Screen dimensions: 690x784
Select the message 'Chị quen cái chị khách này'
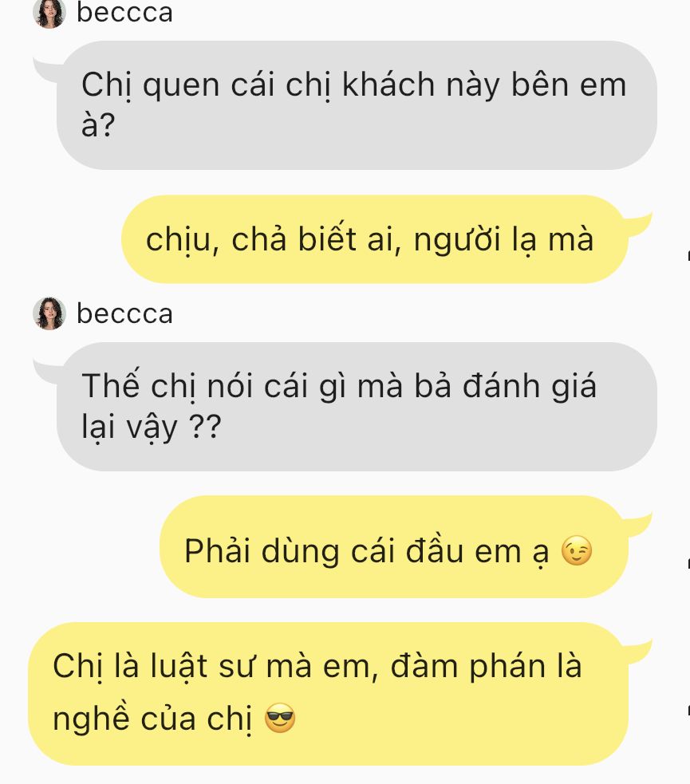[x=357, y=105]
